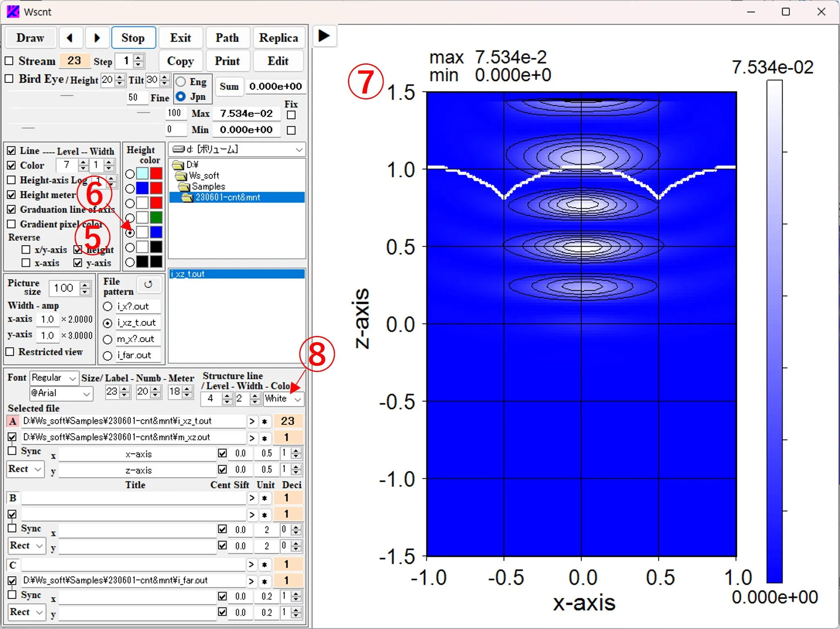The image size is (840, 629).
Task: Enable the Fix checkbox beside Max
Action: 291,115
